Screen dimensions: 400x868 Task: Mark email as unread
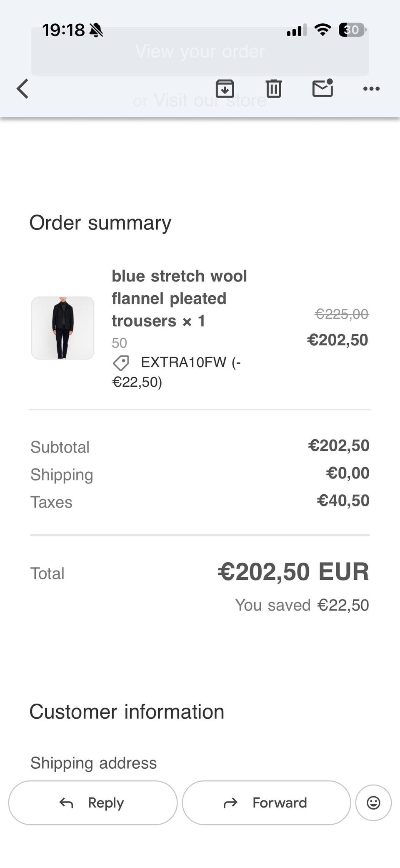coord(322,88)
